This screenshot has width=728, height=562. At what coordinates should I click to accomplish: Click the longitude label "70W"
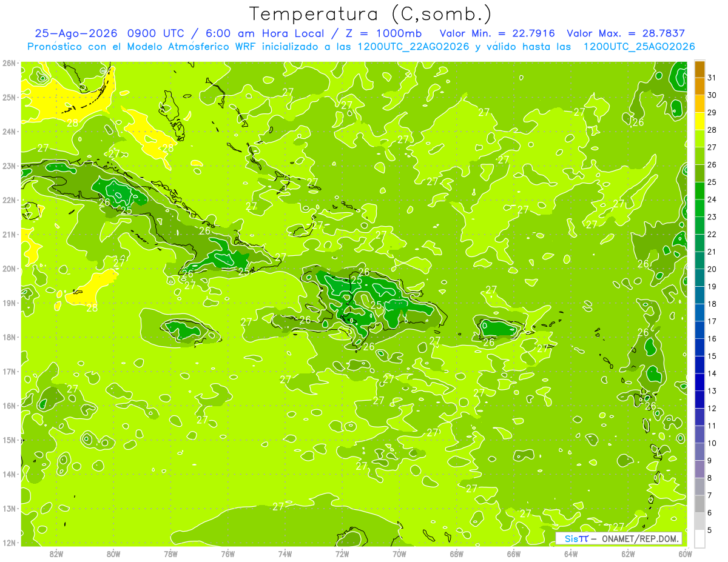tap(399, 554)
